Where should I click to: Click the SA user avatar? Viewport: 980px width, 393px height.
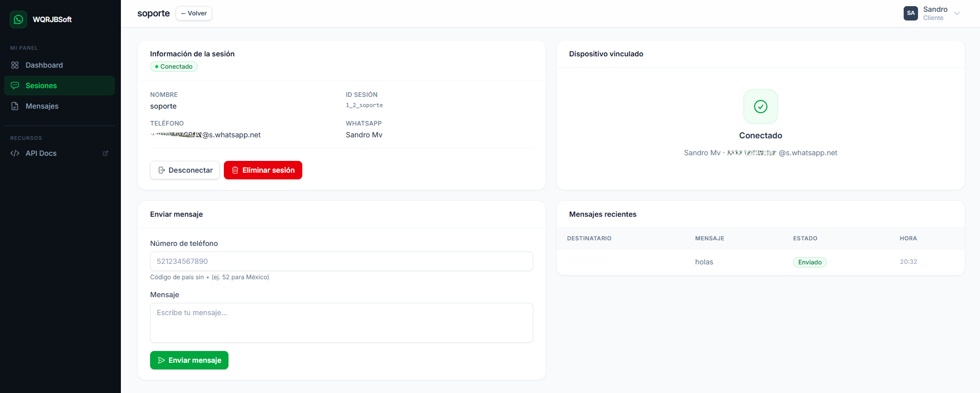(x=910, y=13)
